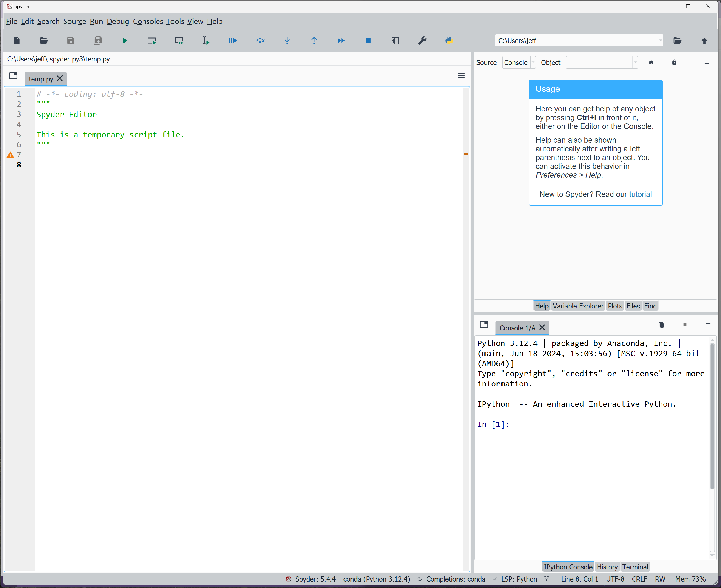Open the Spyder tutorial link
This screenshot has width=721, height=588.
click(640, 194)
